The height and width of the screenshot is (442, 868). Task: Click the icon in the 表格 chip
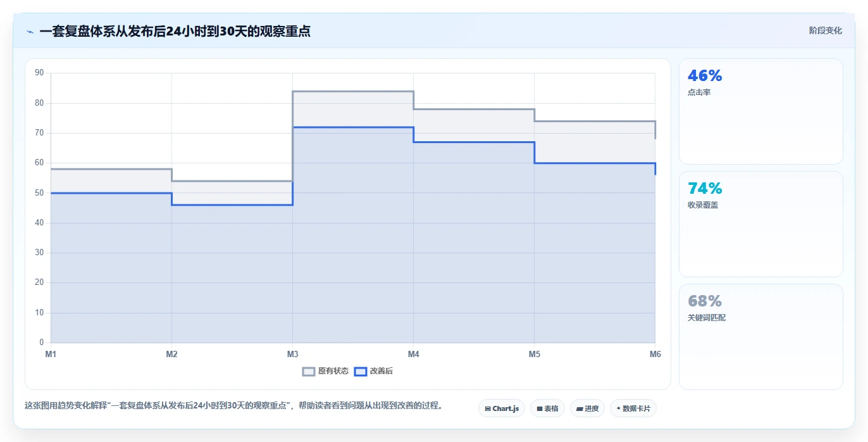[539, 409]
